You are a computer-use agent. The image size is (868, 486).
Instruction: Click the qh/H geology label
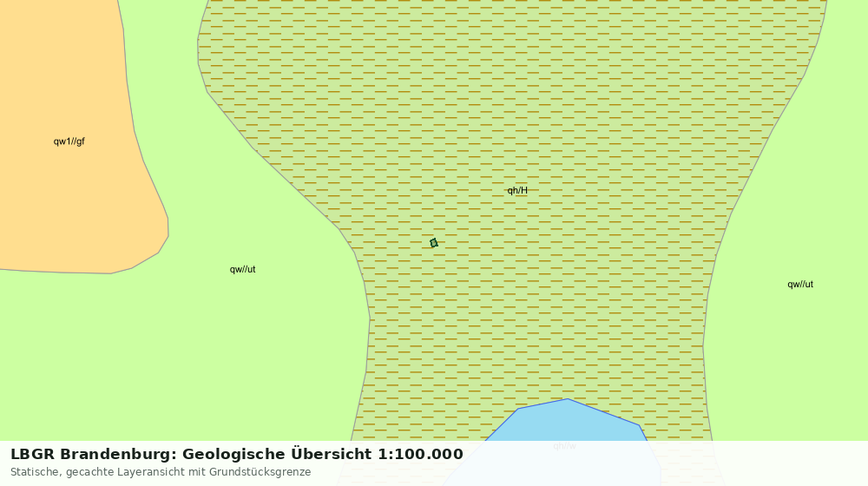click(517, 190)
